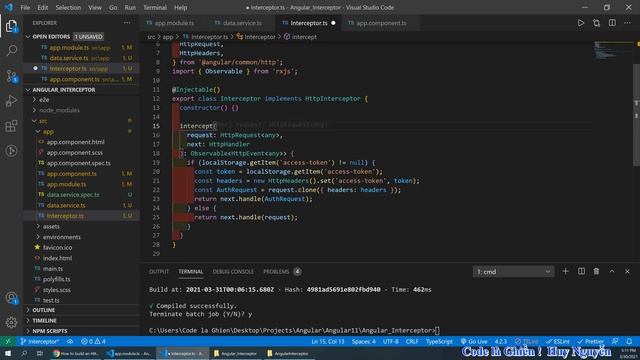This screenshot has height=360, width=640.
Task: Open remote window indicator in status bar
Action: pyautogui.click(x=8, y=341)
